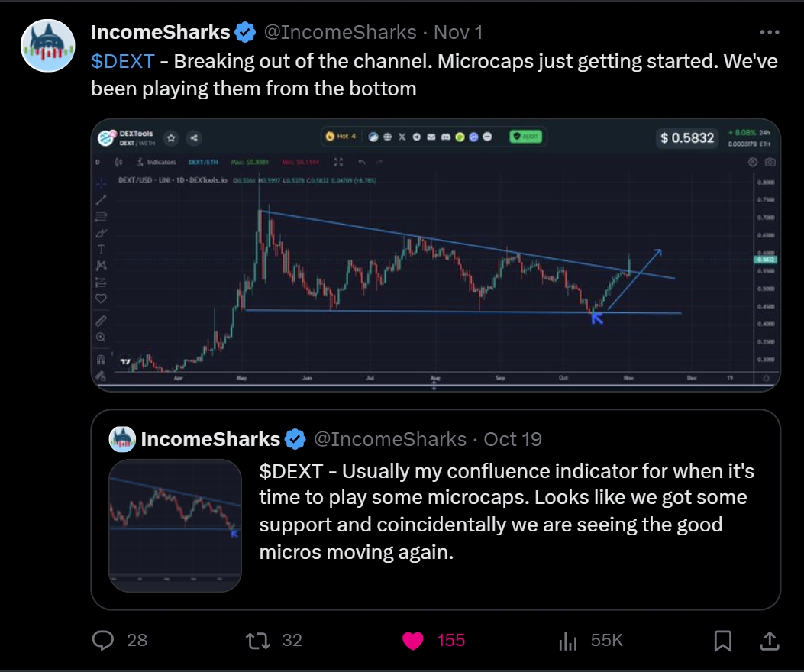Open Indicators menu in chart toolbar
804x672 pixels.
pos(157,162)
